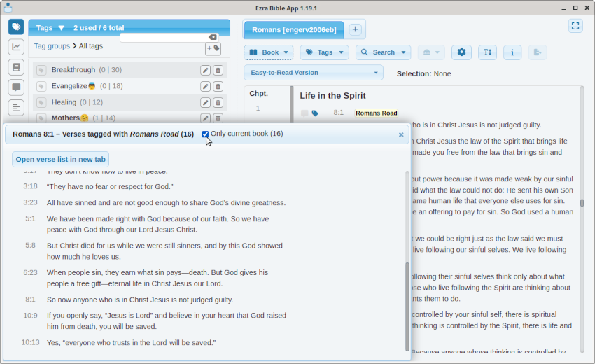The height and width of the screenshot is (364, 595).
Task: Click Open verse list in new tab
Action: (x=61, y=160)
